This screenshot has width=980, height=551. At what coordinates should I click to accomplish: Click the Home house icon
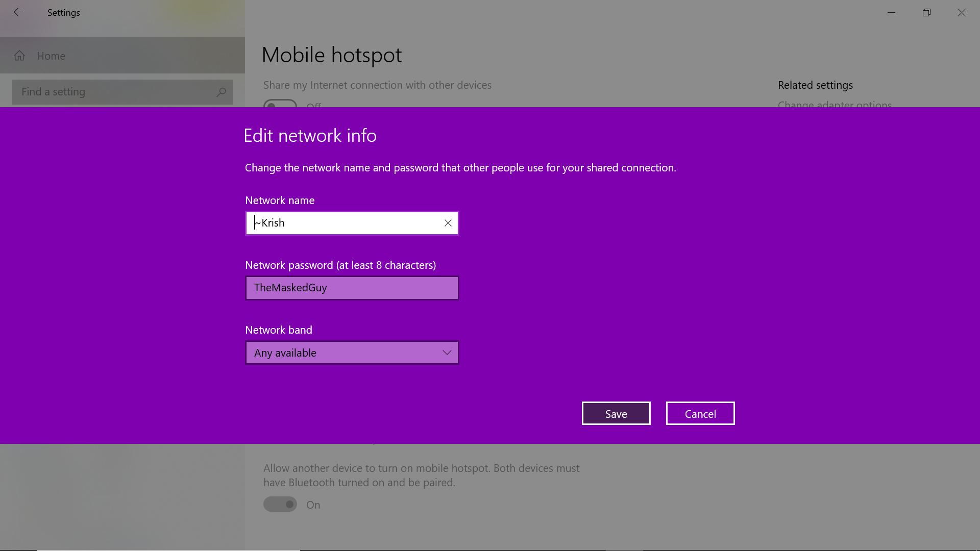(19, 56)
